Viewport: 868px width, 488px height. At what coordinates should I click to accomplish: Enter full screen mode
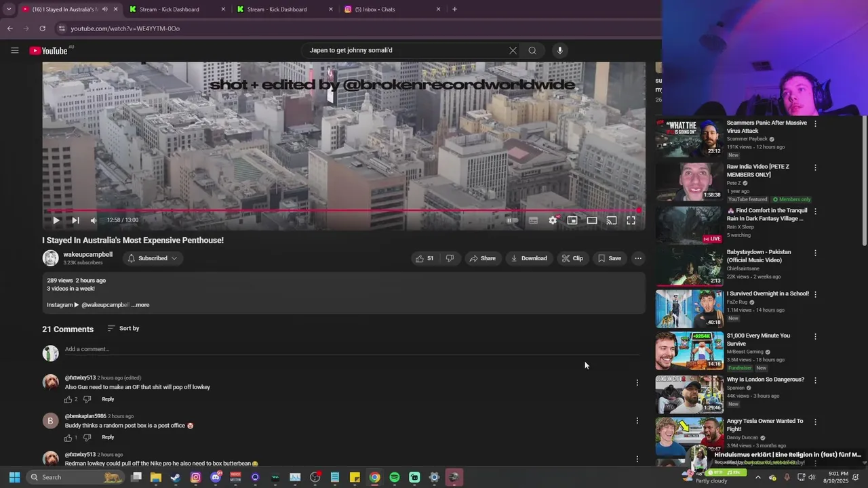coord(631,220)
